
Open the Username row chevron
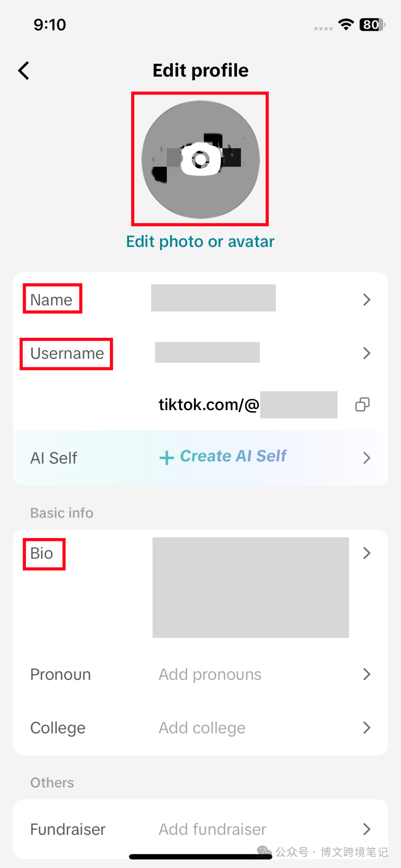click(x=367, y=353)
